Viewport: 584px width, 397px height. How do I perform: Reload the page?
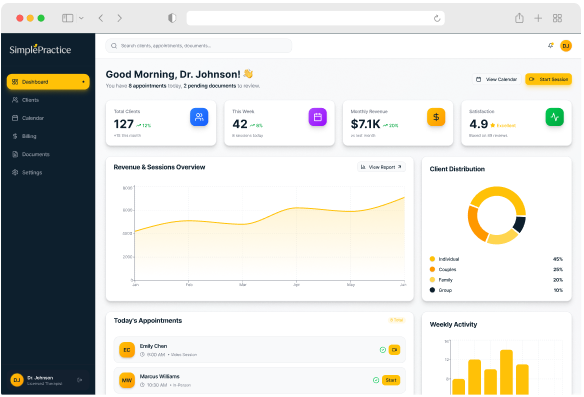(437, 18)
